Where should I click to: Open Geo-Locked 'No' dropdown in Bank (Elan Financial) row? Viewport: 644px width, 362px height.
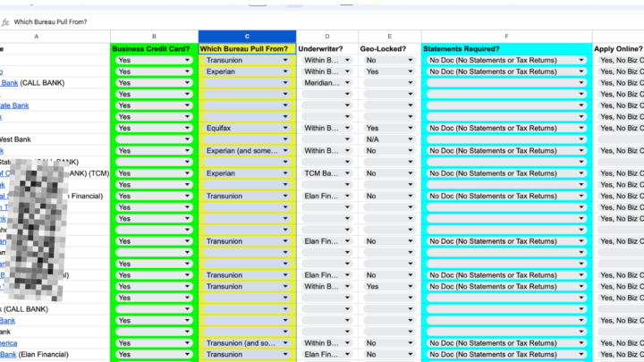(389, 354)
